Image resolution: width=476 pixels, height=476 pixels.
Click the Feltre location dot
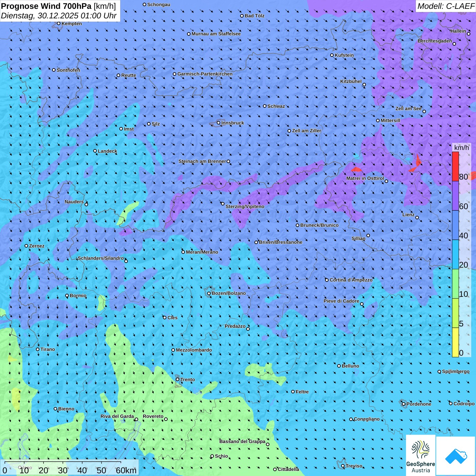pos(293,392)
